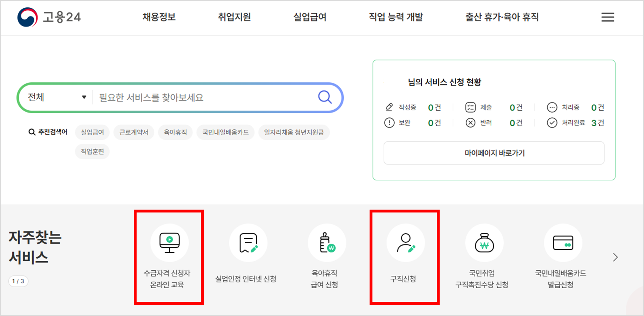Screen dimensions: 644x316
Task: Open 실업인정 인터넷 신청 icon
Action: 248,243
